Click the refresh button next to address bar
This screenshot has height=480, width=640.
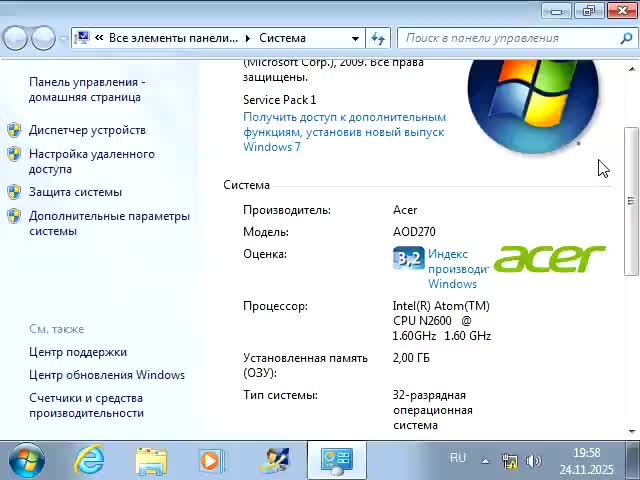pyautogui.click(x=378, y=38)
